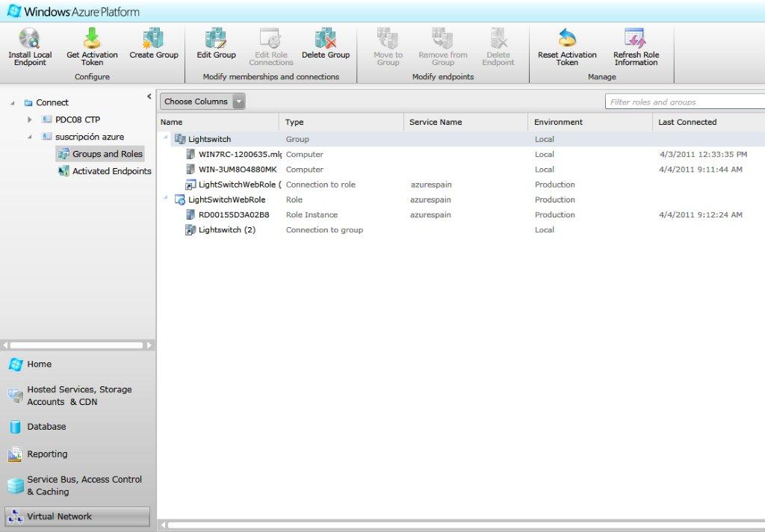Click the Remove from Group icon
The image size is (765, 532).
tap(442, 38)
